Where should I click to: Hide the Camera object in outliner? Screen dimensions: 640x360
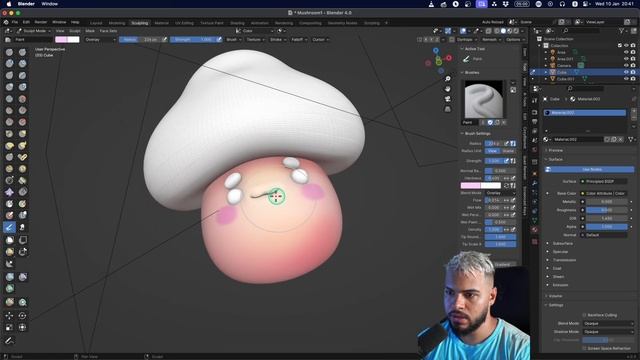[x=626, y=65]
